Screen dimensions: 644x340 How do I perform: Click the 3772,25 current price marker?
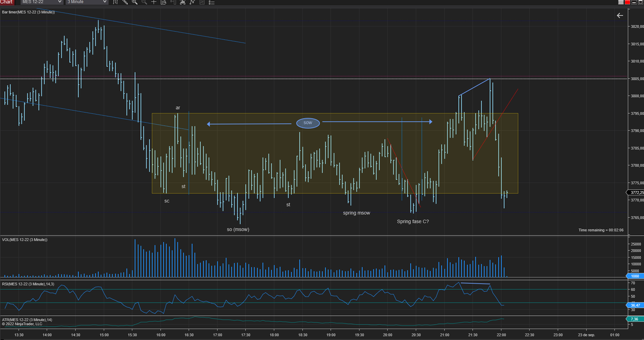pyautogui.click(x=634, y=192)
